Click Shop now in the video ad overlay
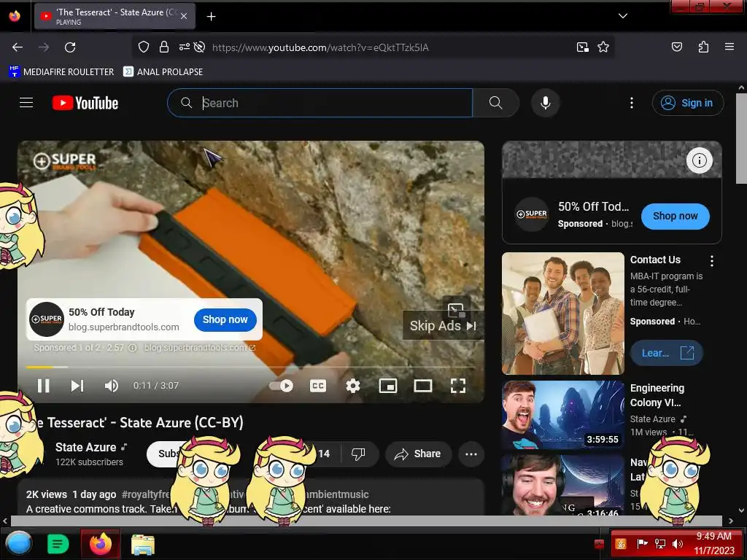This screenshot has height=560, width=747. point(225,319)
